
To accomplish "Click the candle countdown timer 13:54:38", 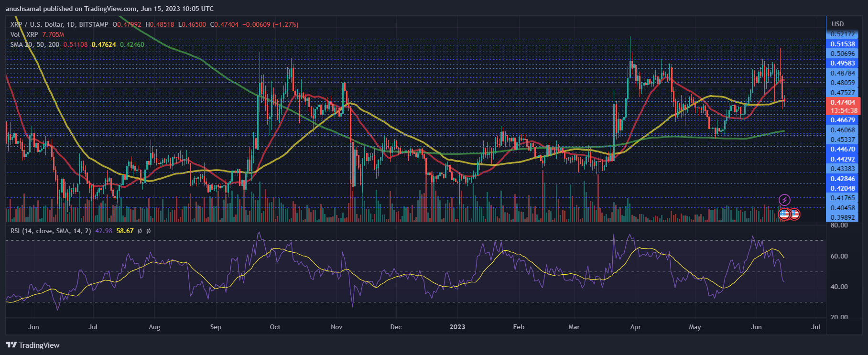I will 844,110.
